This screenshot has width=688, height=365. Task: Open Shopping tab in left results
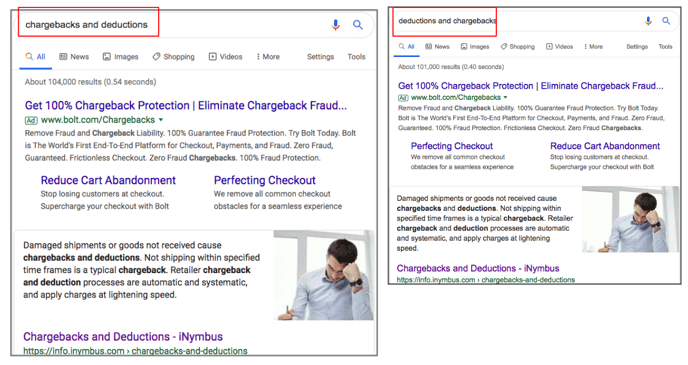[174, 57]
